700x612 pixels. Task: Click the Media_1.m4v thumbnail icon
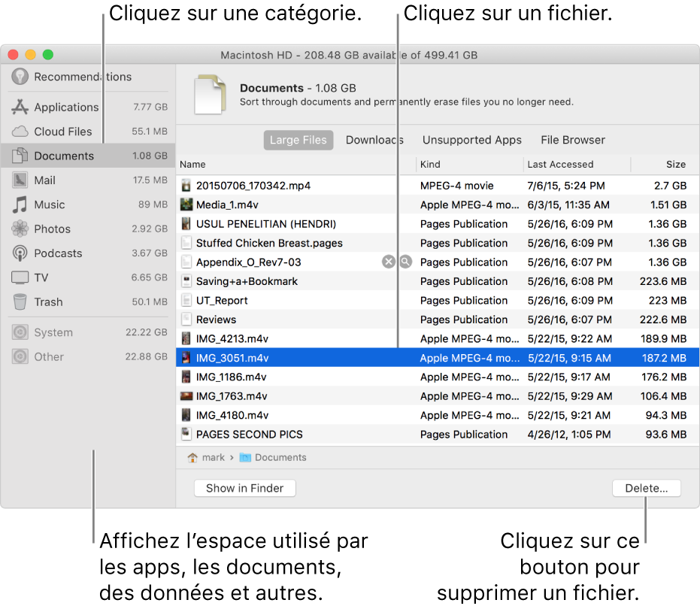tap(186, 205)
